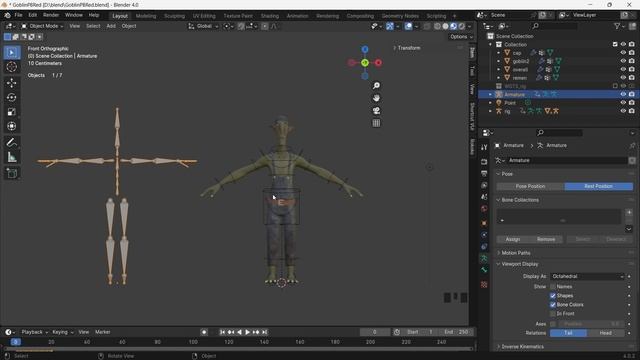Add a bone collection with plus button

point(629,212)
